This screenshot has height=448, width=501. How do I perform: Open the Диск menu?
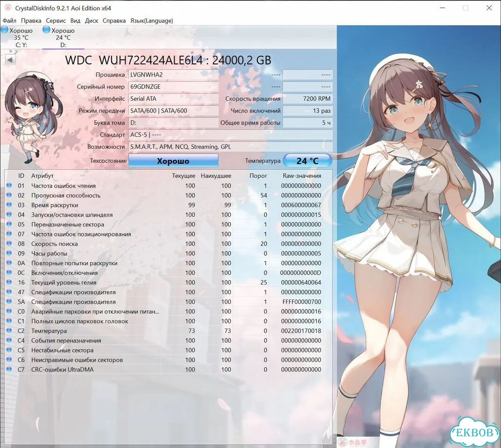92,21
